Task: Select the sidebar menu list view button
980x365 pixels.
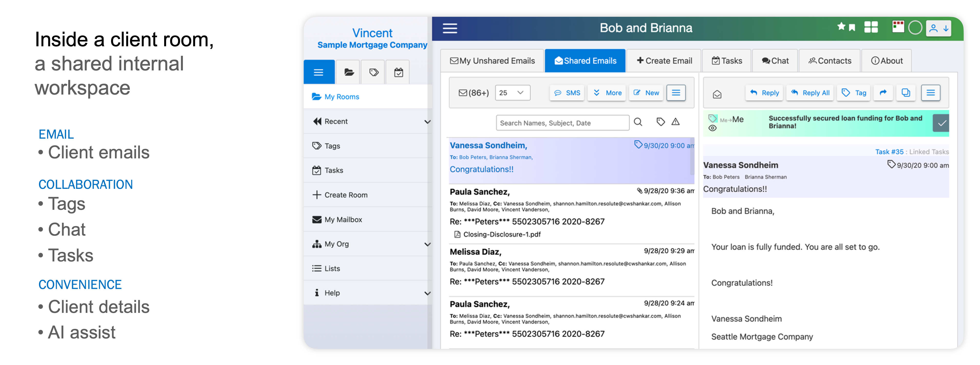Action: pos(319,72)
